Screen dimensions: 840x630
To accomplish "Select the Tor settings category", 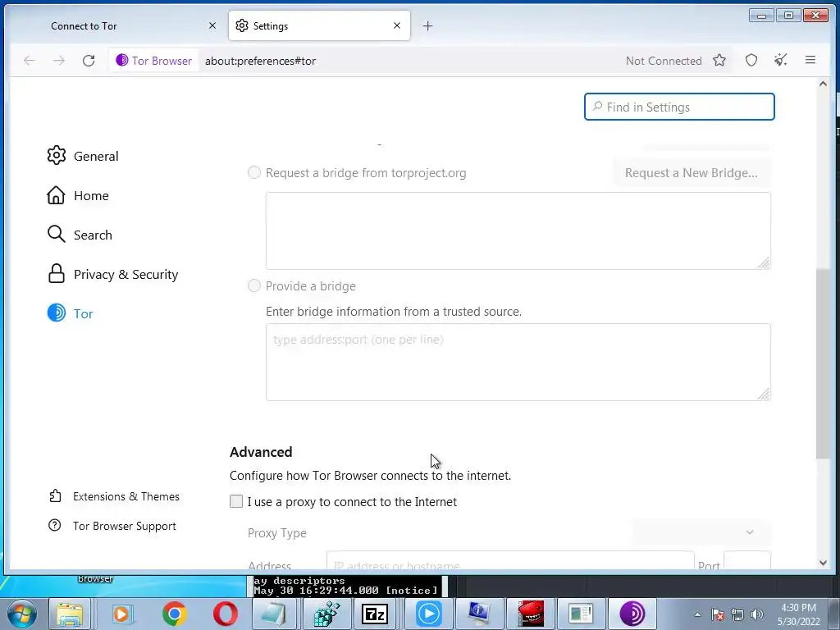I will pos(71,313).
